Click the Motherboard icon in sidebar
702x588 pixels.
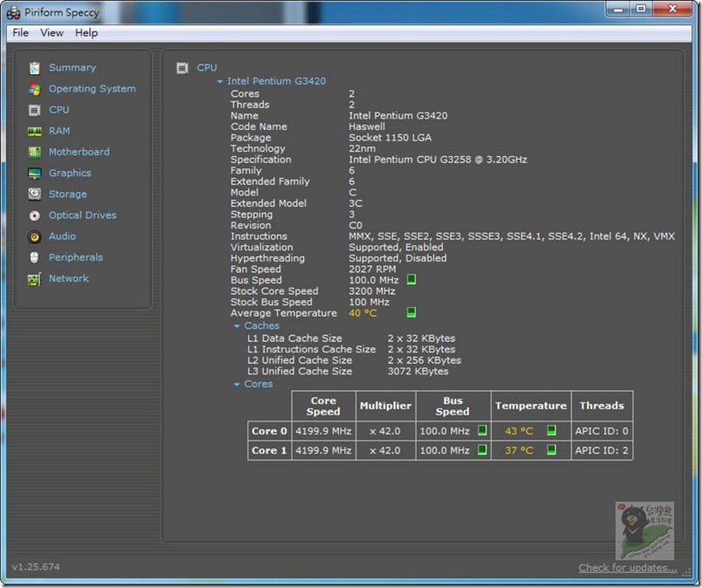point(34,152)
